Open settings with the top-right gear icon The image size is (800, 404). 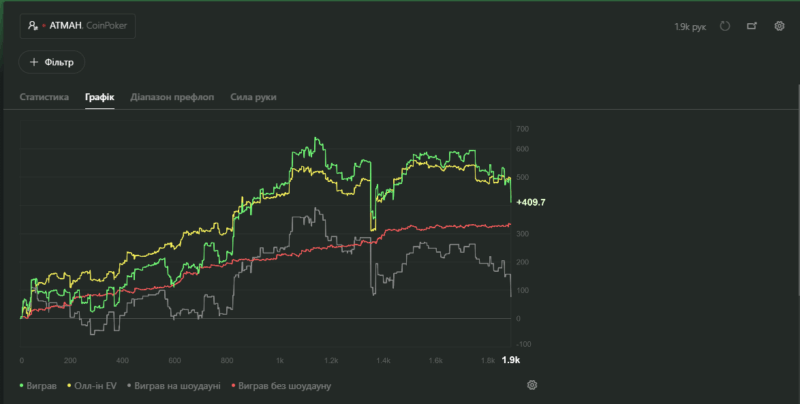click(x=779, y=26)
